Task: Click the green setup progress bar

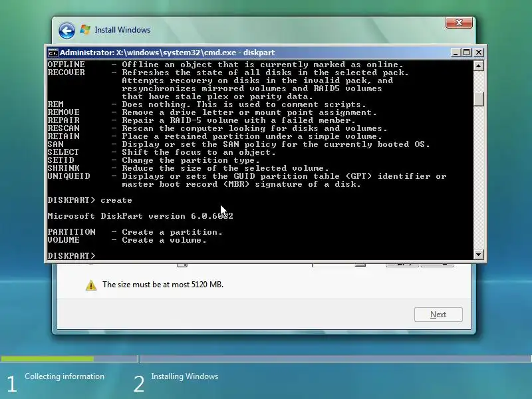Action: point(47,358)
